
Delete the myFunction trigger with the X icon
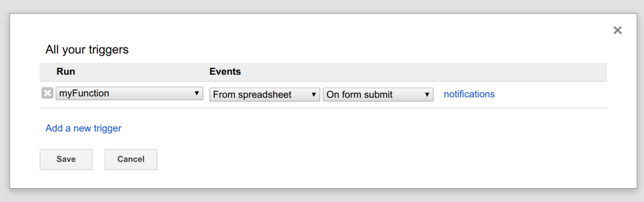[x=47, y=93]
